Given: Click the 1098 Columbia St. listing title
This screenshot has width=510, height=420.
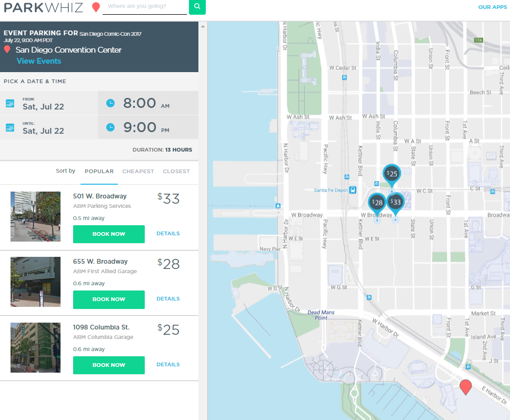Looking at the screenshot, I should (x=101, y=327).
